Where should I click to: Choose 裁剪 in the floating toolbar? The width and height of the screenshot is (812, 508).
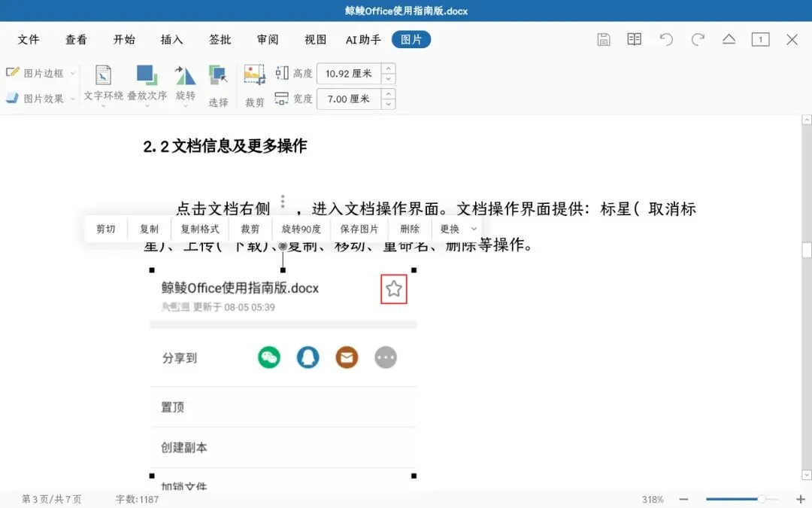coord(250,229)
